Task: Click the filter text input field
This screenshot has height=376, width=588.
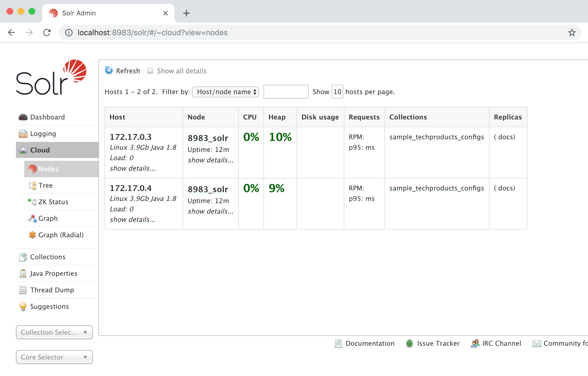Action: coord(286,92)
